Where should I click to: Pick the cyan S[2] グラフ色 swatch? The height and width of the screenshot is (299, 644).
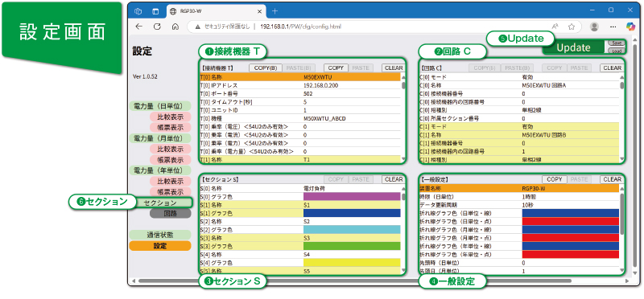[x=352, y=230]
